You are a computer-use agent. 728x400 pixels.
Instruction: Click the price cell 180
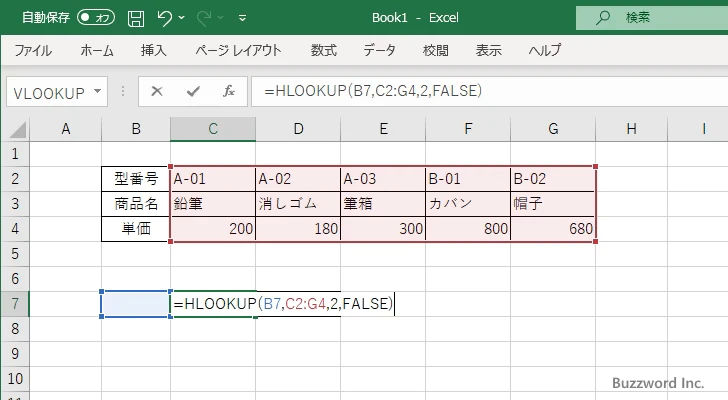click(x=298, y=229)
